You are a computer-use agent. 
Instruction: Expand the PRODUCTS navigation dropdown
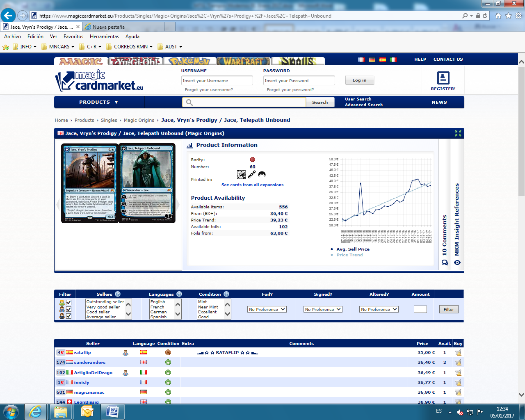[99, 102]
